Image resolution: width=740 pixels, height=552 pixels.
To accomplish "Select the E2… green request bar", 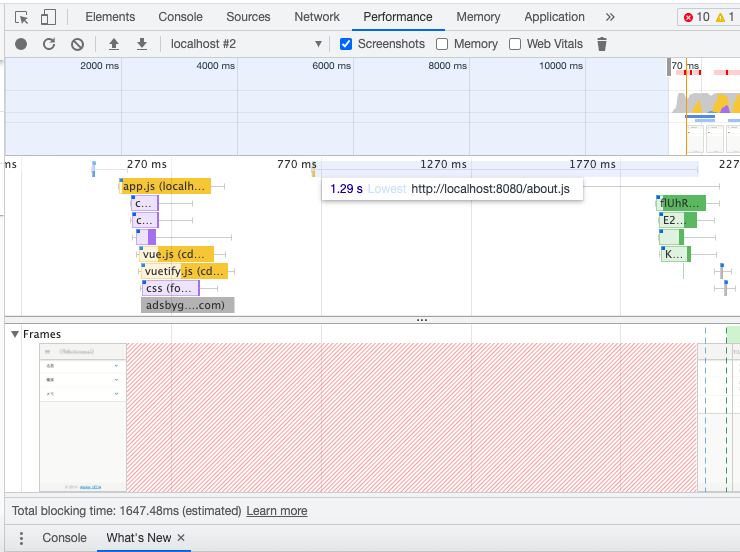I will (x=678, y=220).
